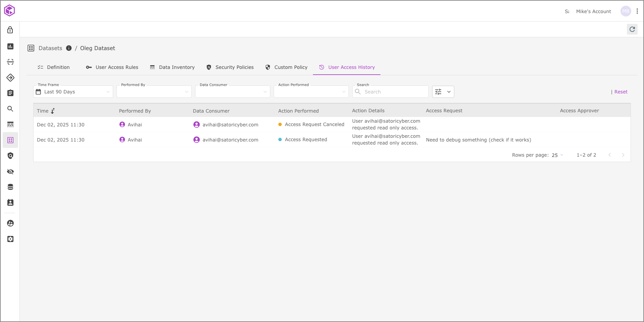Viewport: 644px width, 322px height.
Task: Change the rows per page value
Action: (557, 155)
